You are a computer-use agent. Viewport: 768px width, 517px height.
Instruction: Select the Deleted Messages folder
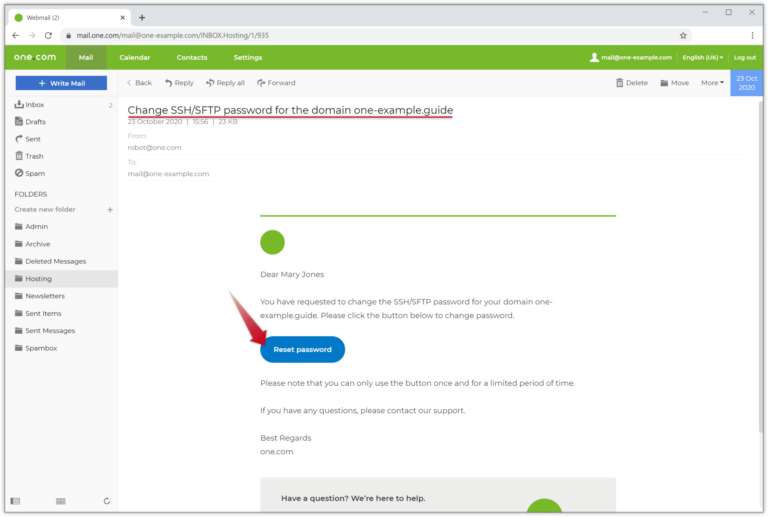pyautogui.click(x=61, y=261)
